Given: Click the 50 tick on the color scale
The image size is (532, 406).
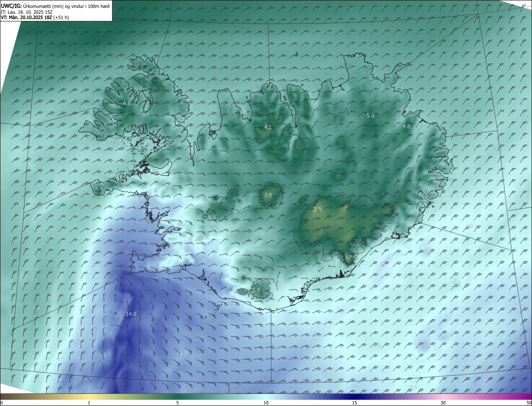Looking at the screenshot, I should pos(529,403).
